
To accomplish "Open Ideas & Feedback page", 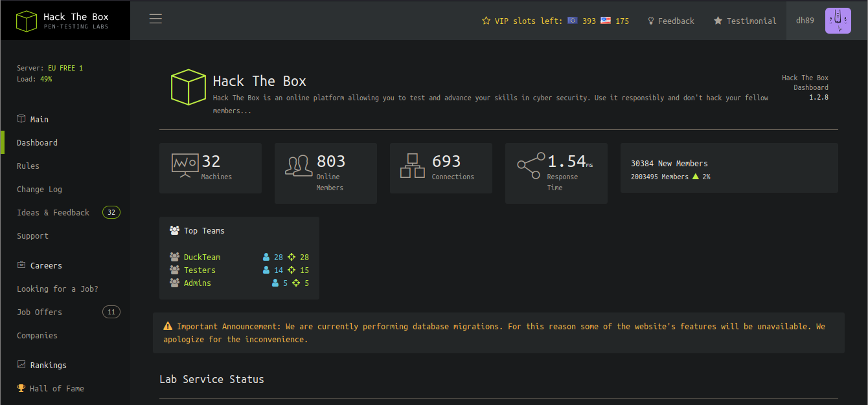I will tap(53, 212).
